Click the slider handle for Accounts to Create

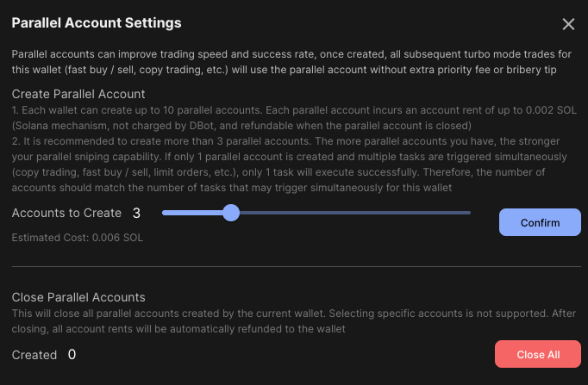point(231,213)
